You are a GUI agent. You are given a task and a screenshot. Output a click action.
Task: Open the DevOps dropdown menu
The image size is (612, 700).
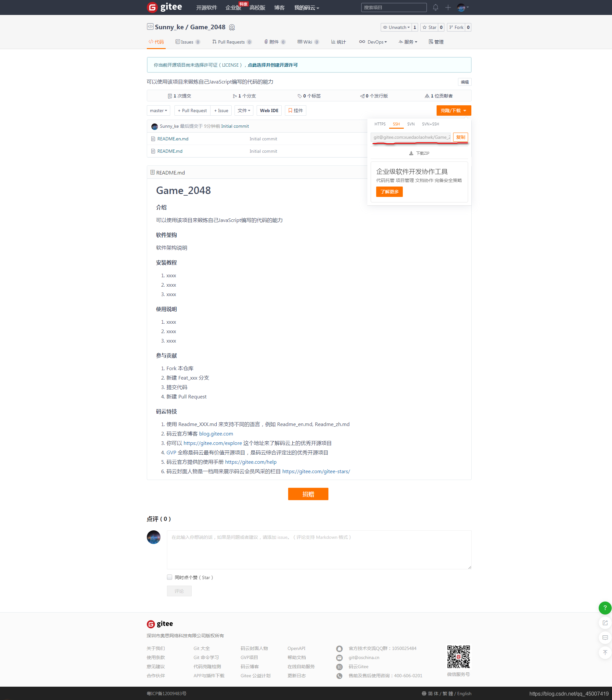373,42
